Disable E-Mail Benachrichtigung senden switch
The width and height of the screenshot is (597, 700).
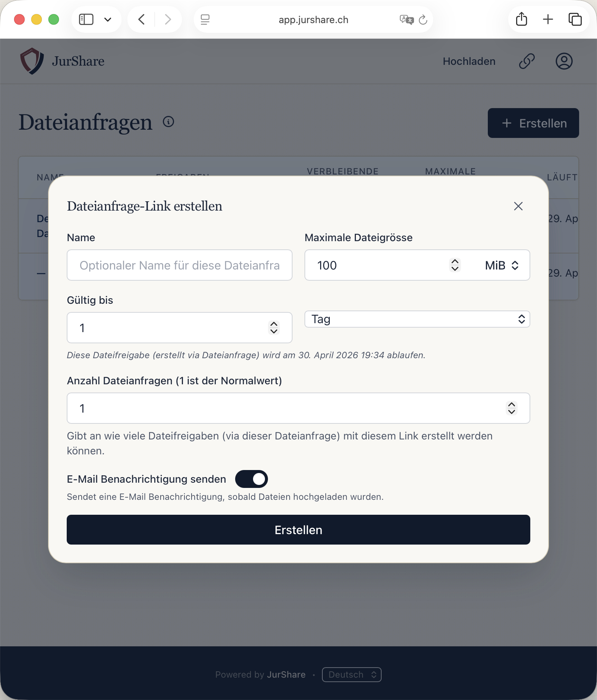tap(251, 479)
